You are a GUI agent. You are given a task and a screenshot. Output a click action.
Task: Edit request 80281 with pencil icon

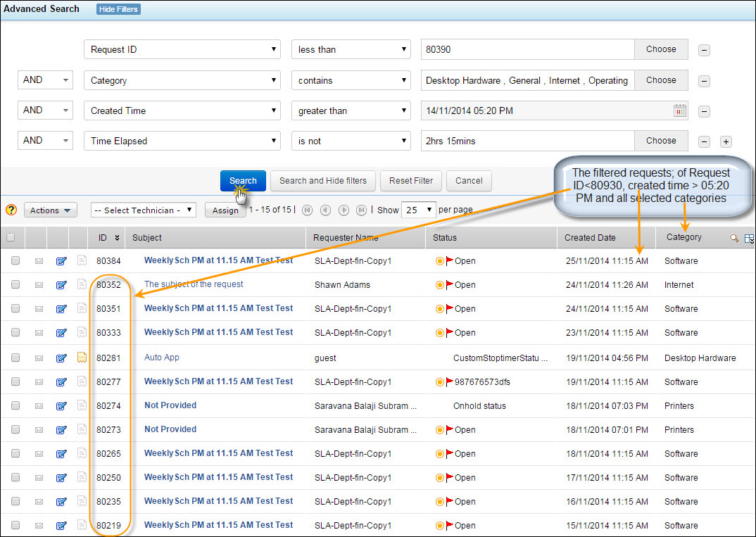[61, 358]
